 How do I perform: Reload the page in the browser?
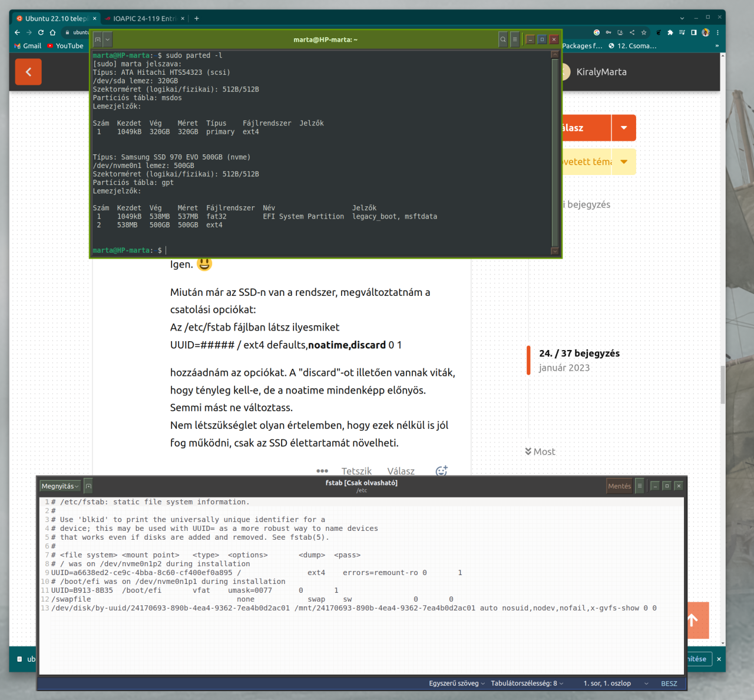(41, 32)
